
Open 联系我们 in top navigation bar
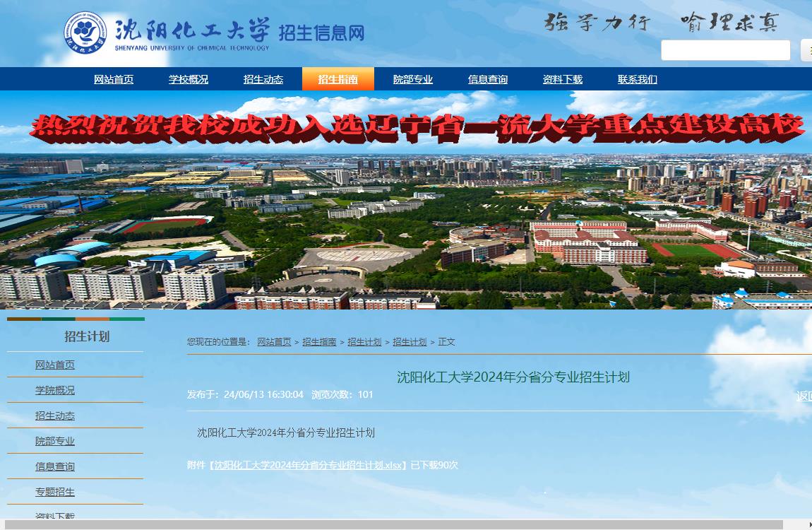pos(638,79)
